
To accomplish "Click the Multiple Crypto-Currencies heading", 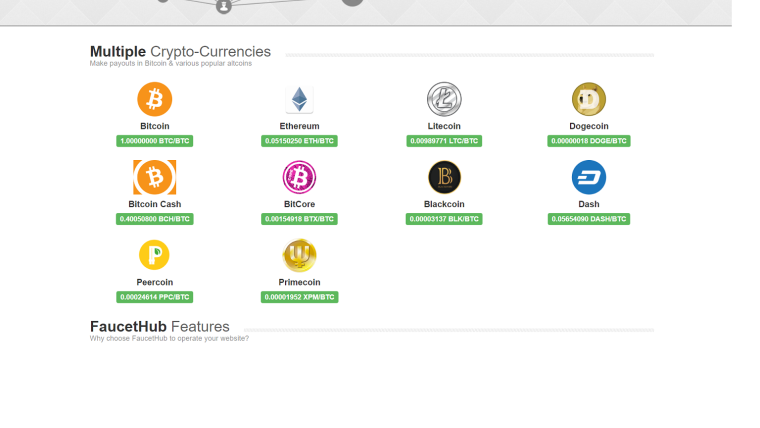I will click(x=180, y=51).
